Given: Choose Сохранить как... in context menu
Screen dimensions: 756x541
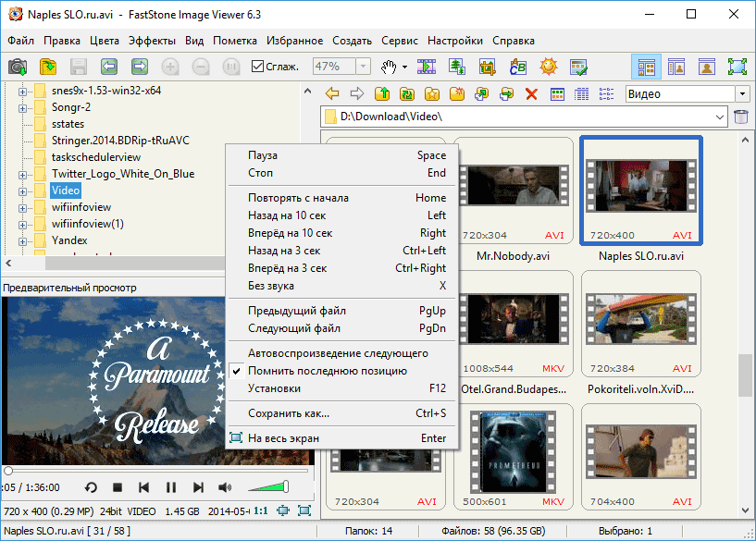Looking at the screenshot, I should point(342,413).
